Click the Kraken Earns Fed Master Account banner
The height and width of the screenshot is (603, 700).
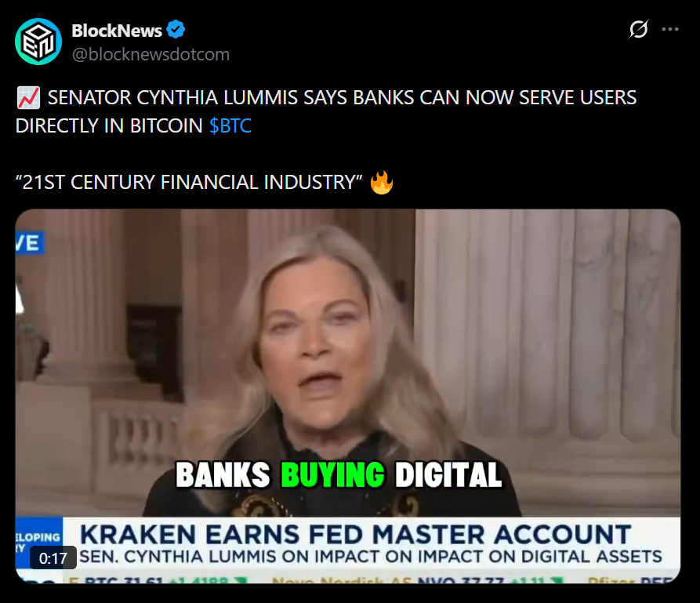(355, 534)
